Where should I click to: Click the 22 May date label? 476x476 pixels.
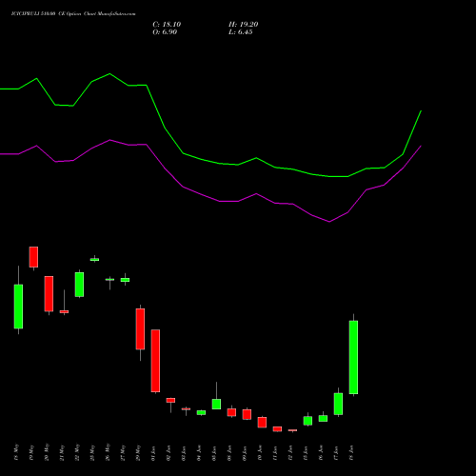click(77, 452)
